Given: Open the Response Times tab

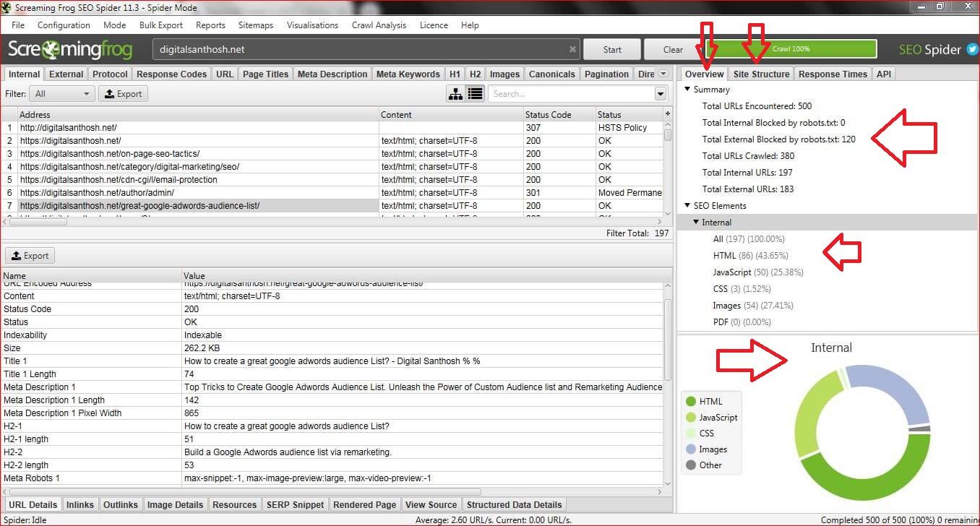Looking at the screenshot, I should tap(833, 74).
